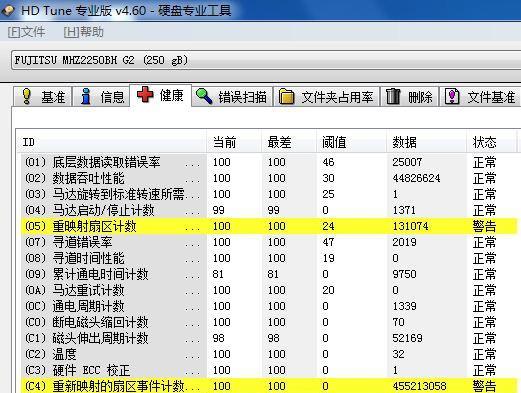This screenshot has width=521, height=393.
Task: Click the lightbulb icon on the 基准 tab
Action: coord(27,96)
